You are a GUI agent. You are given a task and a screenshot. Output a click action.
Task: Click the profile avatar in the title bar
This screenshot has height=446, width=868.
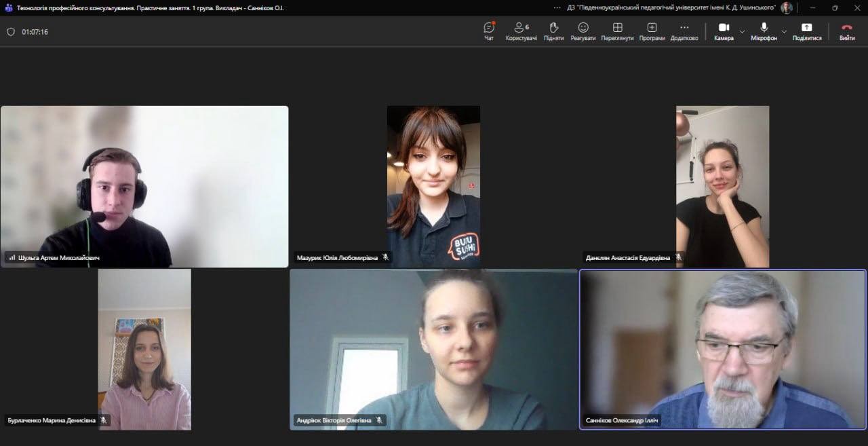787,7
